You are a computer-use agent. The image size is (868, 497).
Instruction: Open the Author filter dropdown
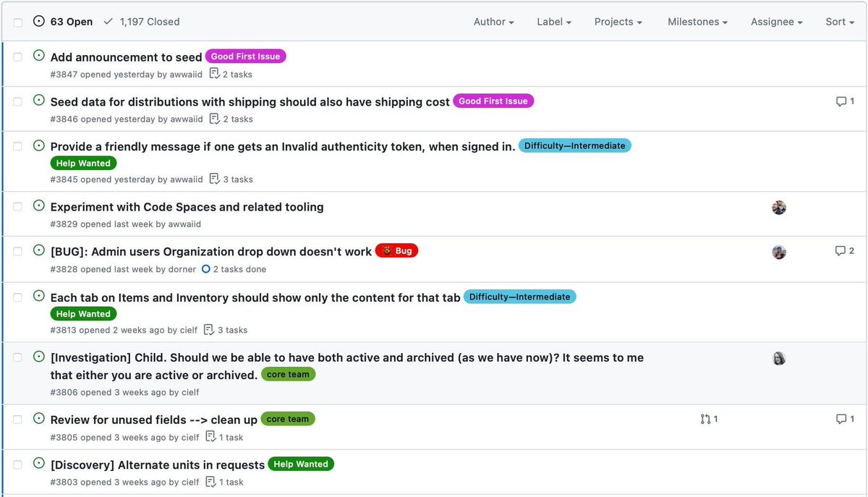click(x=493, y=22)
